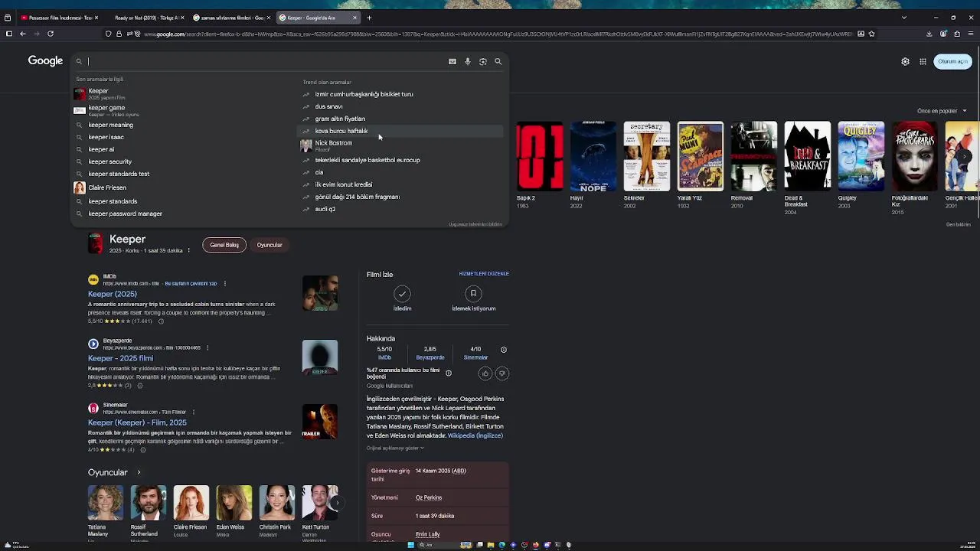Click the Tatiana Maslany cast photo
The width and height of the screenshot is (980, 551).
(x=105, y=502)
